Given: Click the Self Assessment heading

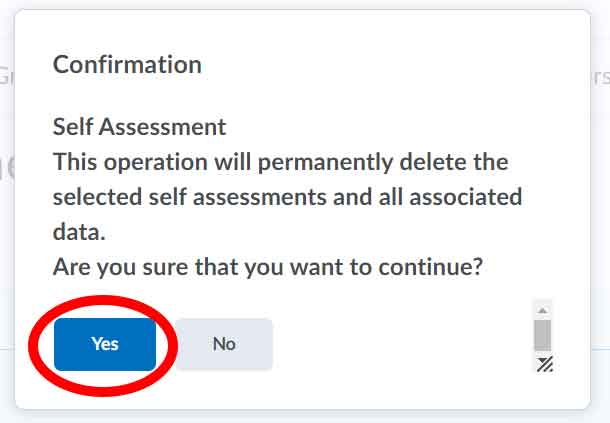Looking at the screenshot, I should (x=139, y=128).
